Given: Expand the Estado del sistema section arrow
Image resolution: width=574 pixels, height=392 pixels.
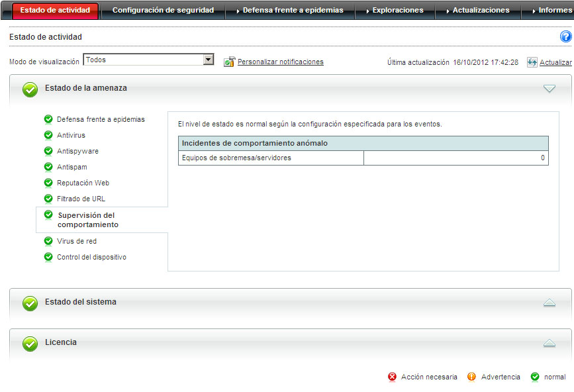Looking at the screenshot, I should (549, 303).
